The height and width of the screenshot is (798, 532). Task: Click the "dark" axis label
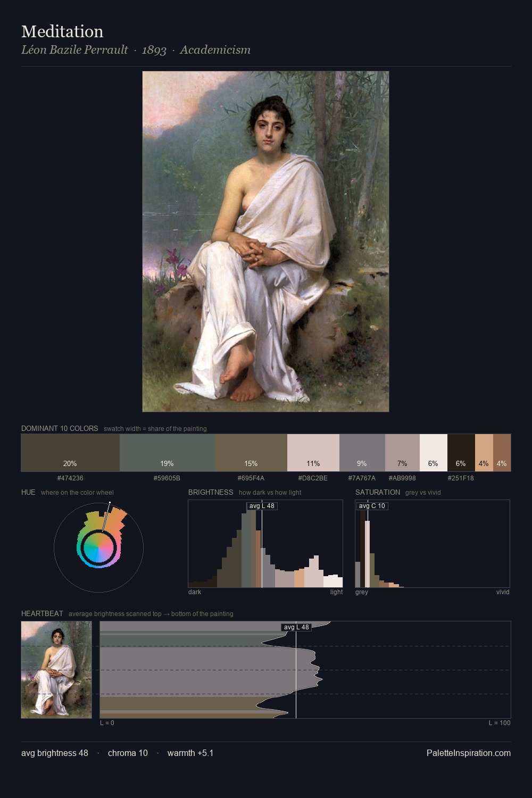(195, 592)
